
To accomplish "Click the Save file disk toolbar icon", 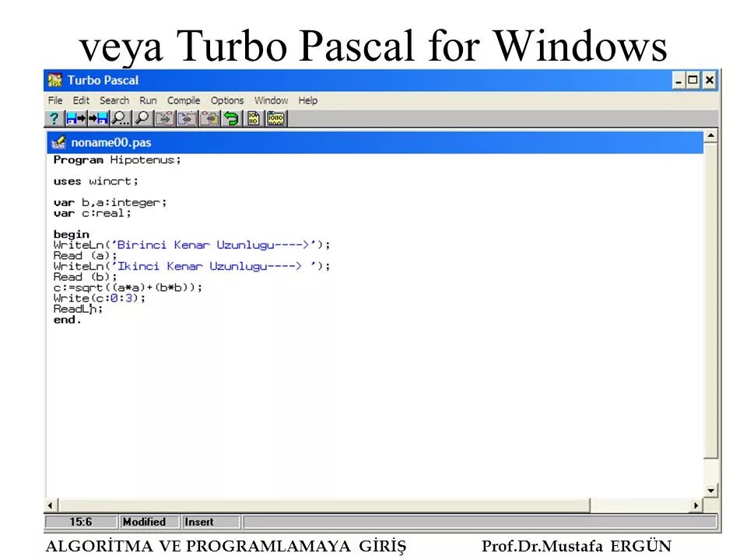I will coord(98,118).
